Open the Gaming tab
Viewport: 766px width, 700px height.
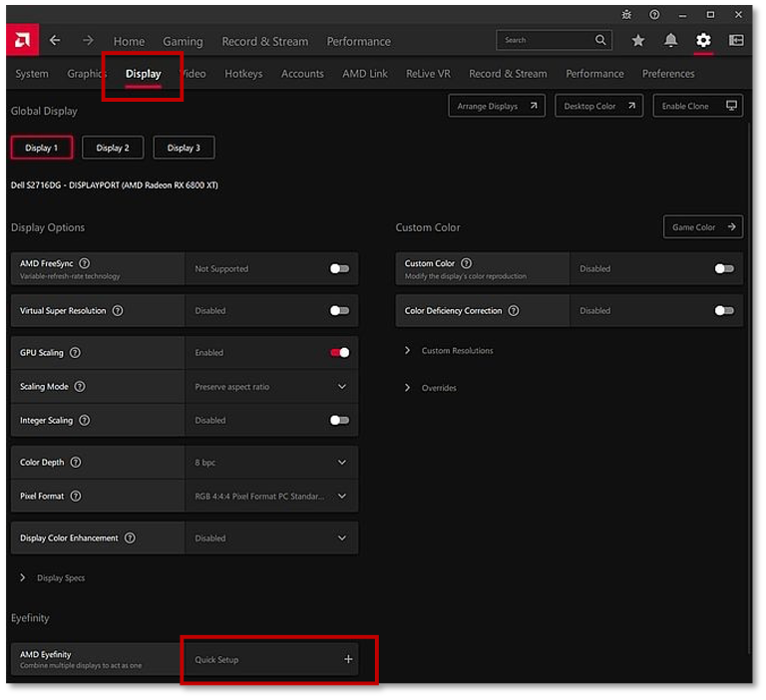[183, 42]
